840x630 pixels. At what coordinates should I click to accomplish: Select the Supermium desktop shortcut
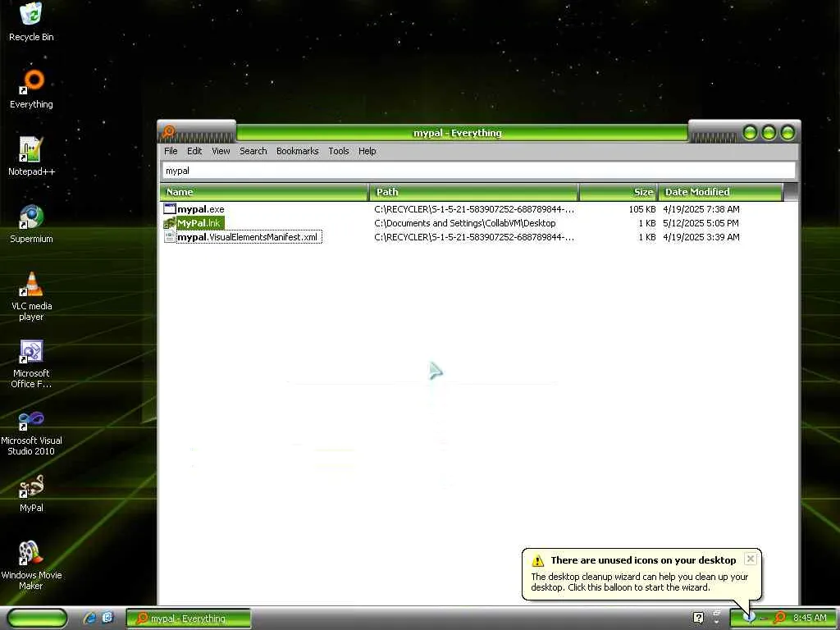pos(31,224)
